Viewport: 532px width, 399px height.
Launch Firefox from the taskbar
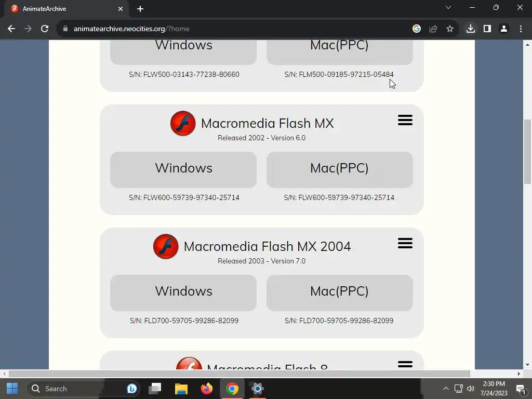[x=207, y=389]
